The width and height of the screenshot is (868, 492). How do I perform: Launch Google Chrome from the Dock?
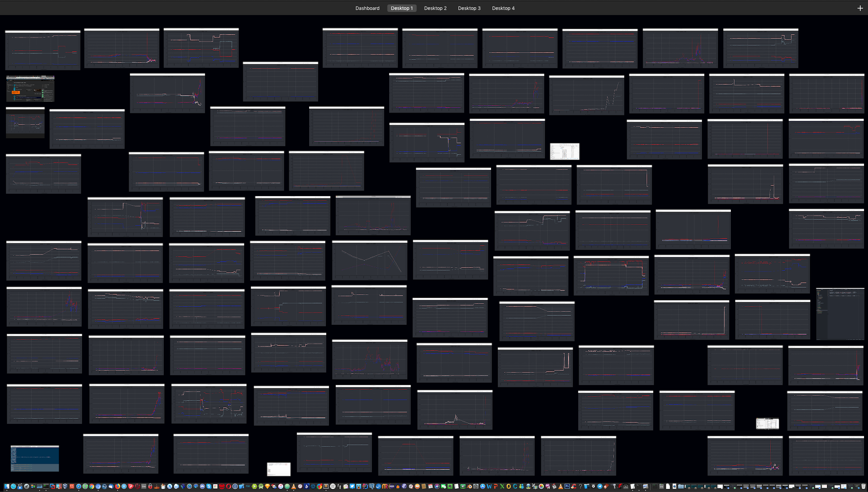click(92, 486)
